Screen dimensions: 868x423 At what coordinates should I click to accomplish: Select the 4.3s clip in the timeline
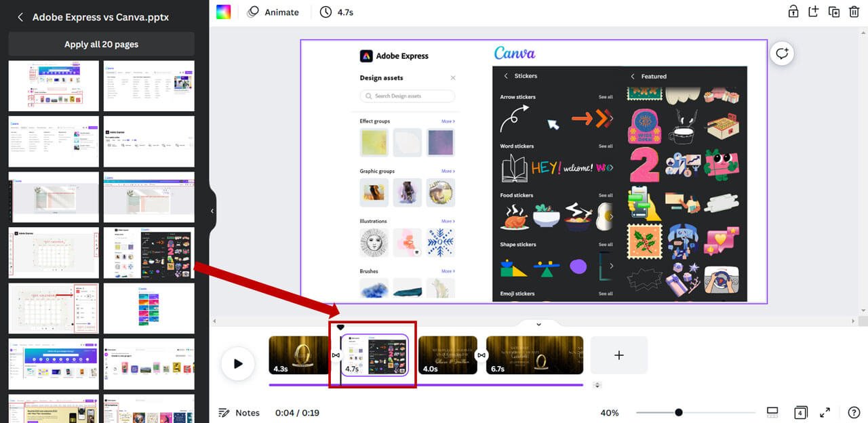click(x=299, y=355)
